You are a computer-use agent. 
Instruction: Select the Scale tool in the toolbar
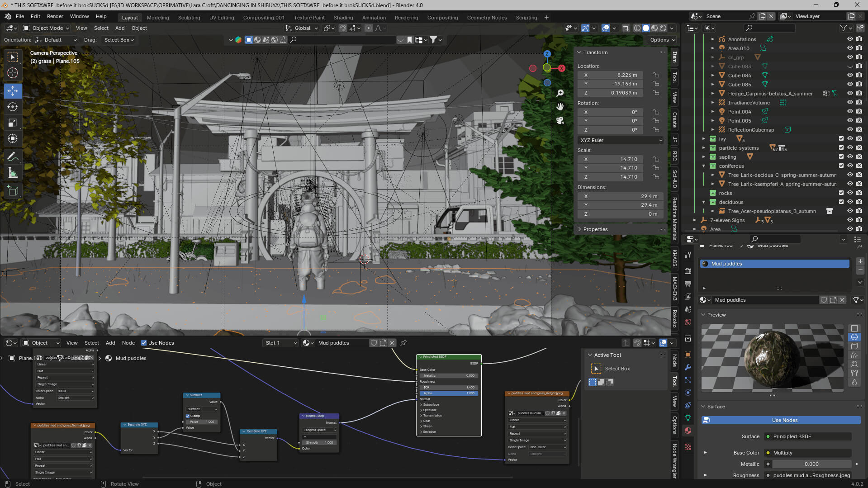[13, 123]
